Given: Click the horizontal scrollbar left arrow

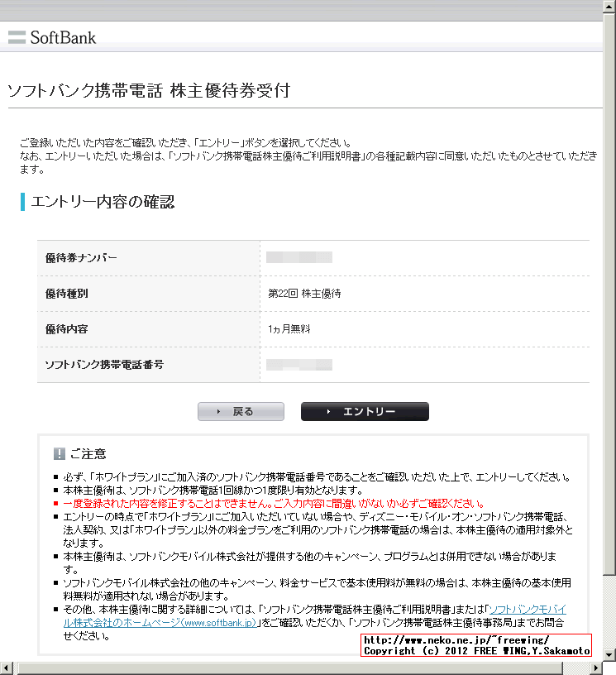Looking at the screenshot, I should 6,668.
